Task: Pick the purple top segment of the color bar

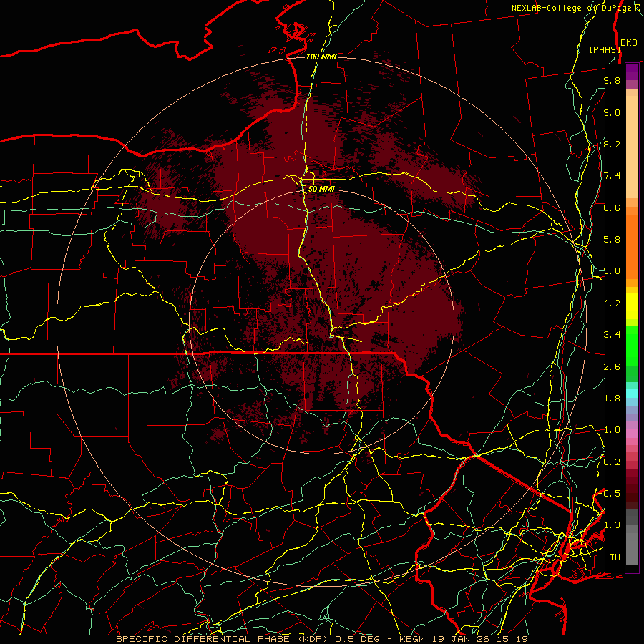Action: (x=632, y=72)
